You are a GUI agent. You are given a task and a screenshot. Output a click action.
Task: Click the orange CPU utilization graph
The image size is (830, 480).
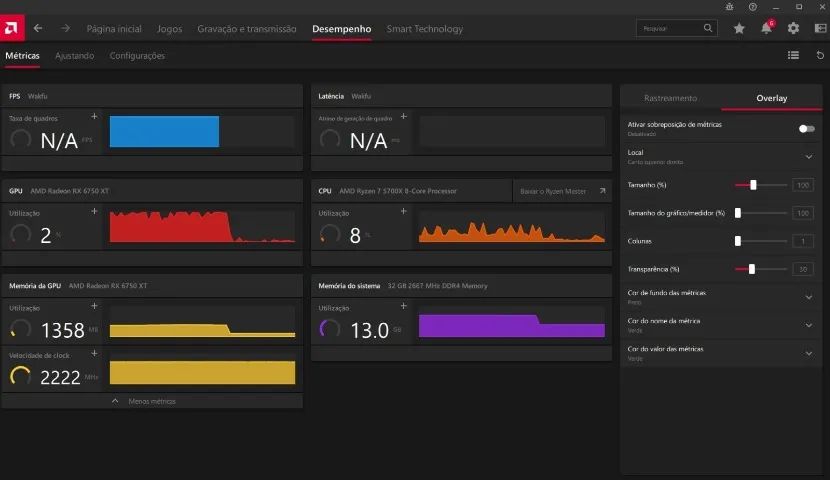point(511,226)
